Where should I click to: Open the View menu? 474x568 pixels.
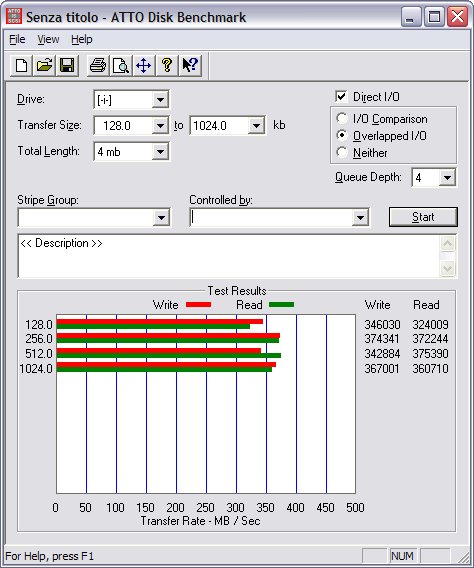[x=48, y=39]
